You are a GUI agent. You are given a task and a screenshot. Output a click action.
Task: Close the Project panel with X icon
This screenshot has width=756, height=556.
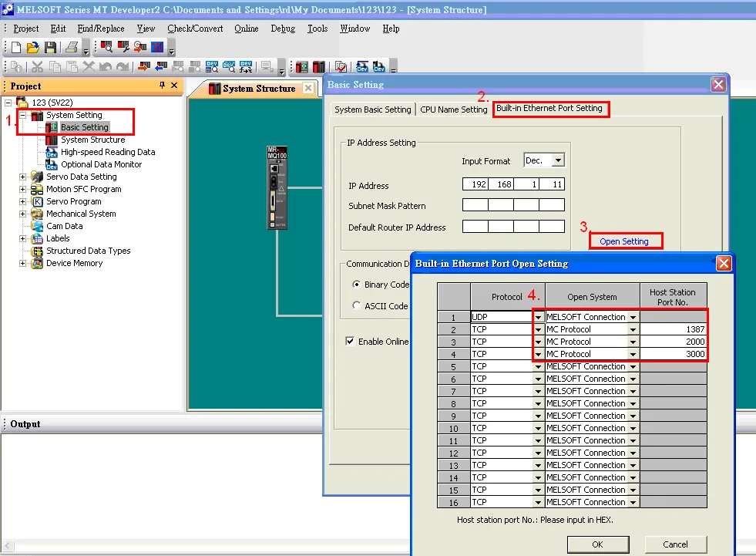tap(174, 86)
